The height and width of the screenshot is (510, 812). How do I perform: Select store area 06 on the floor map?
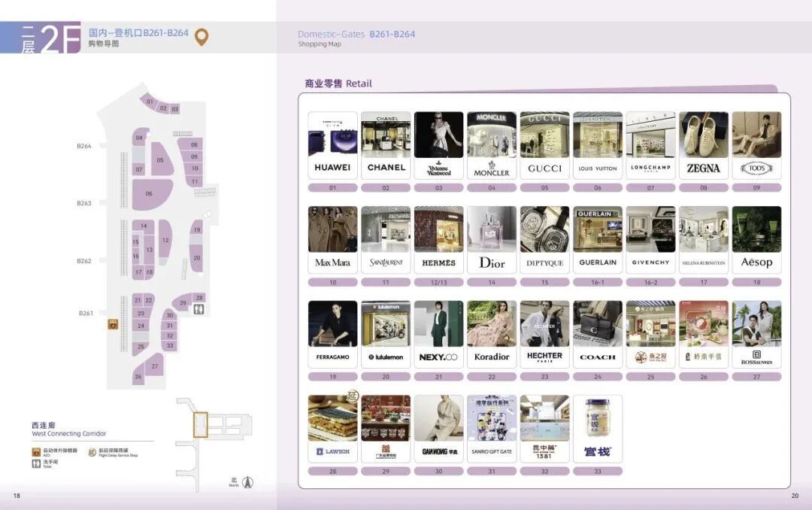click(150, 194)
